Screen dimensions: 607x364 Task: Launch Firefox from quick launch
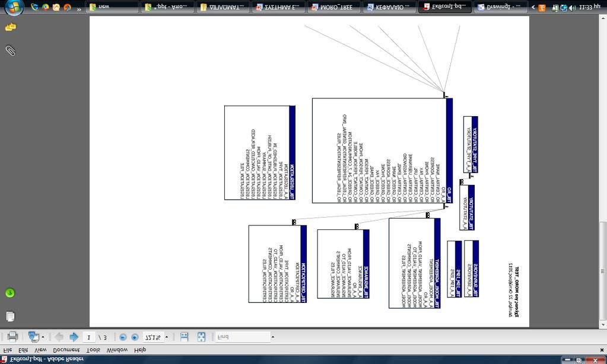[67, 7]
